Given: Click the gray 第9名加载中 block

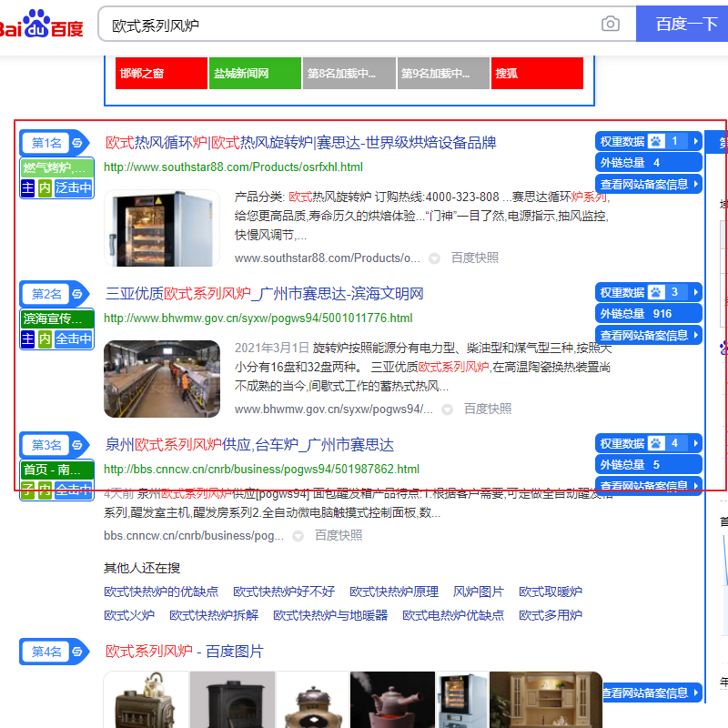Looking at the screenshot, I should click(x=443, y=73).
